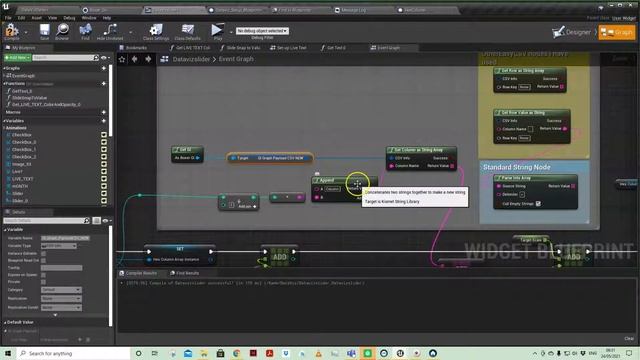
Task: Open the Variable Type dropdown
Action: point(59,246)
